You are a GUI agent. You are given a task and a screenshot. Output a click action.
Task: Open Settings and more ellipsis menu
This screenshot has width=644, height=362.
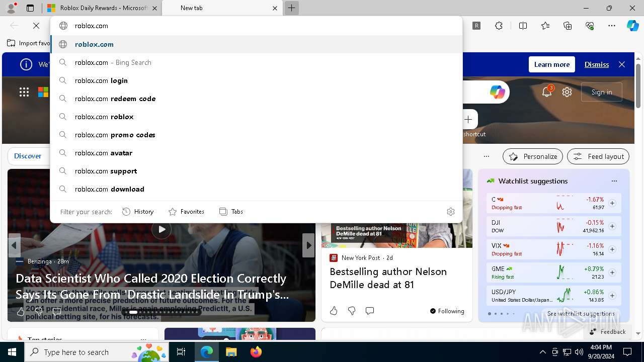tap(612, 26)
